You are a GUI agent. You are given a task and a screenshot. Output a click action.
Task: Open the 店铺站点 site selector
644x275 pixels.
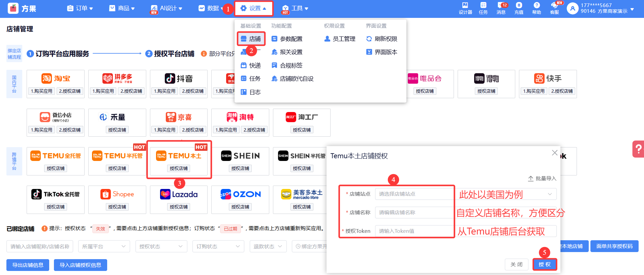[x=466, y=194]
